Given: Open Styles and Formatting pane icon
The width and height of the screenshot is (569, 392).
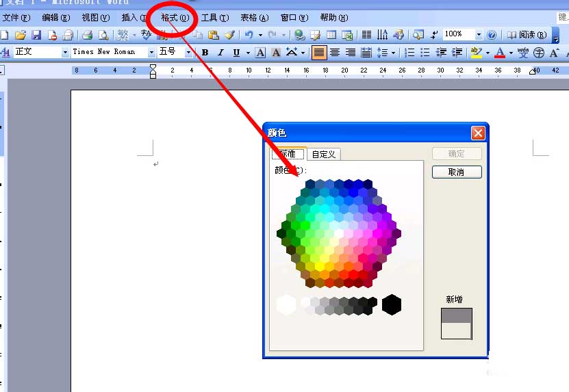Looking at the screenshot, I should [5, 52].
